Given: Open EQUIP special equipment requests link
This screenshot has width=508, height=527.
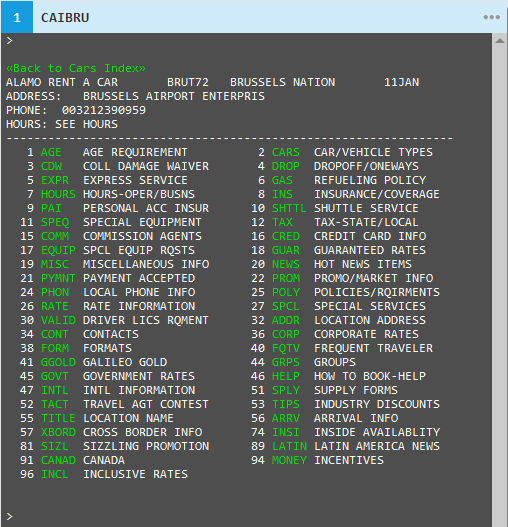Looking at the screenshot, I should (x=58, y=250).
